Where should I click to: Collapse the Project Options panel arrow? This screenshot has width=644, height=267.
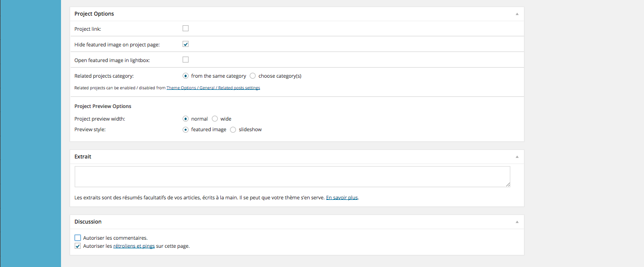pos(517,14)
